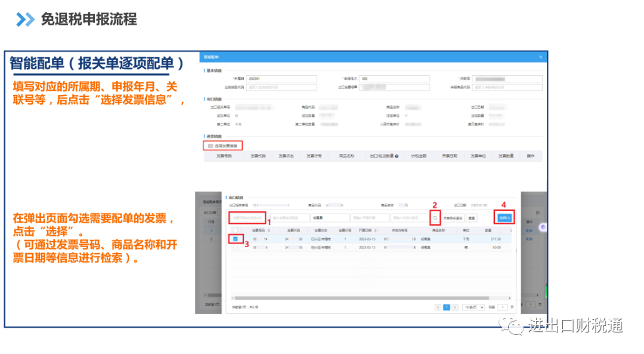Click page number input in background window
This screenshot has width=644, height=354.
531,304
